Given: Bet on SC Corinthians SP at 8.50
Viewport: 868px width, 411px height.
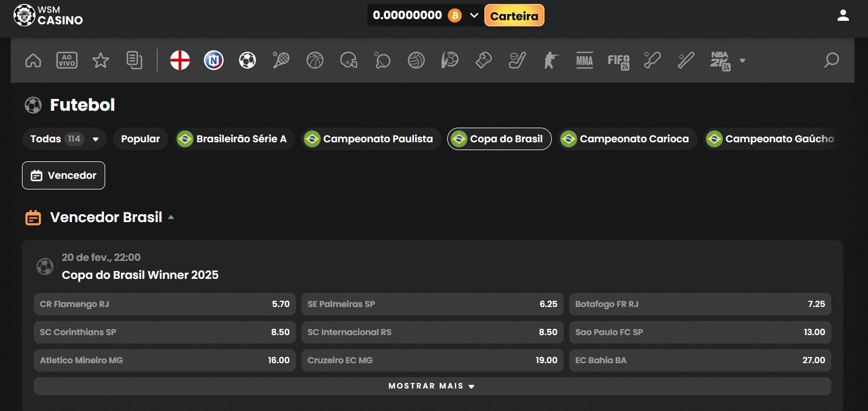Looking at the screenshot, I should [165, 332].
